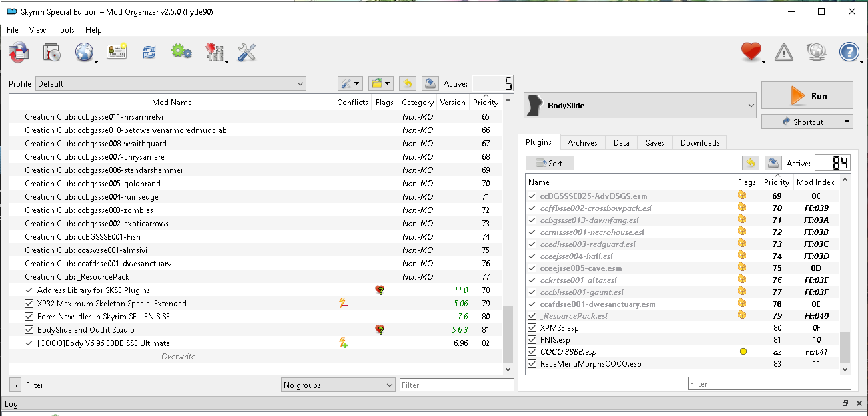
Task: Click the conflict icon for XP32 Skeleton
Action: (x=343, y=304)
